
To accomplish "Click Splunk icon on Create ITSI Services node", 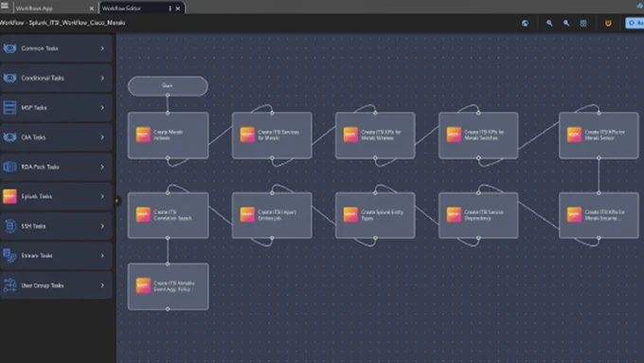I will 247,135.
